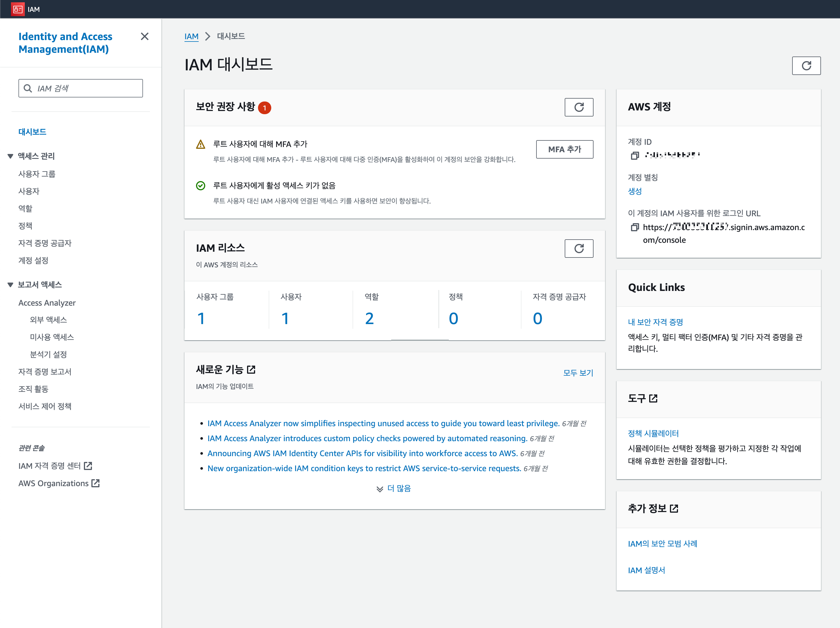Click 생성 link under 계정 별칭
The width and height of the screenshot is (840, 628).
click(x=634, y=191)
